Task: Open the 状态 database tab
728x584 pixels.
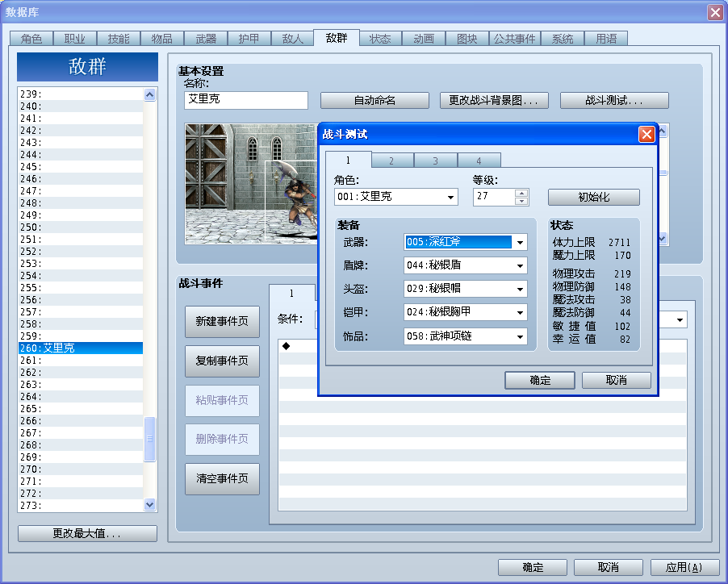Action: [x=380, y=39]
